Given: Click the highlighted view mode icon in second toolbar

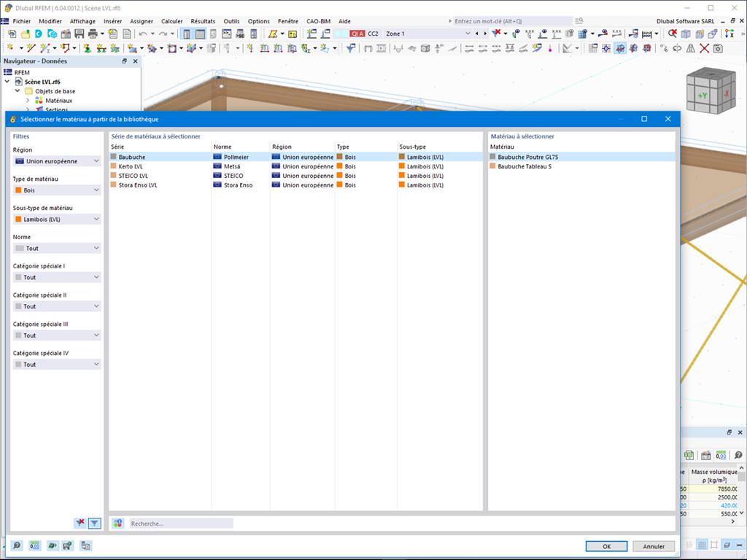Looking at the screenshot, I should (620, 48).
